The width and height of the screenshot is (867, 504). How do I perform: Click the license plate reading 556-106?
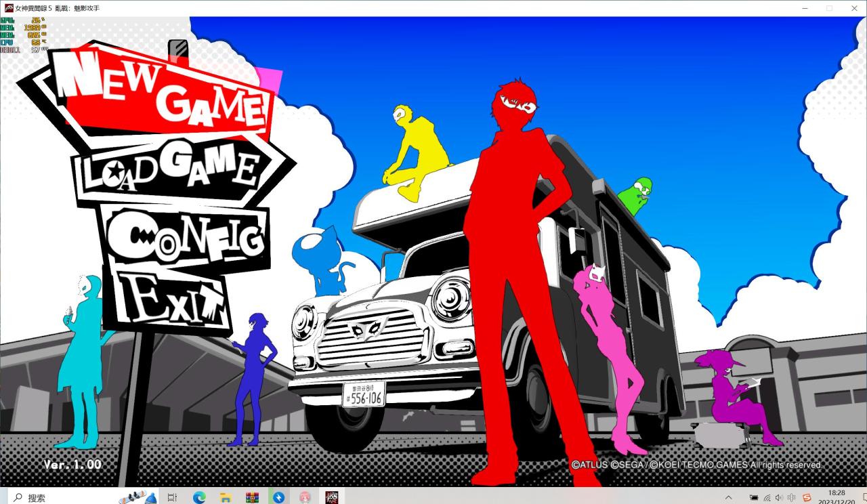click(x=364, y=395)
